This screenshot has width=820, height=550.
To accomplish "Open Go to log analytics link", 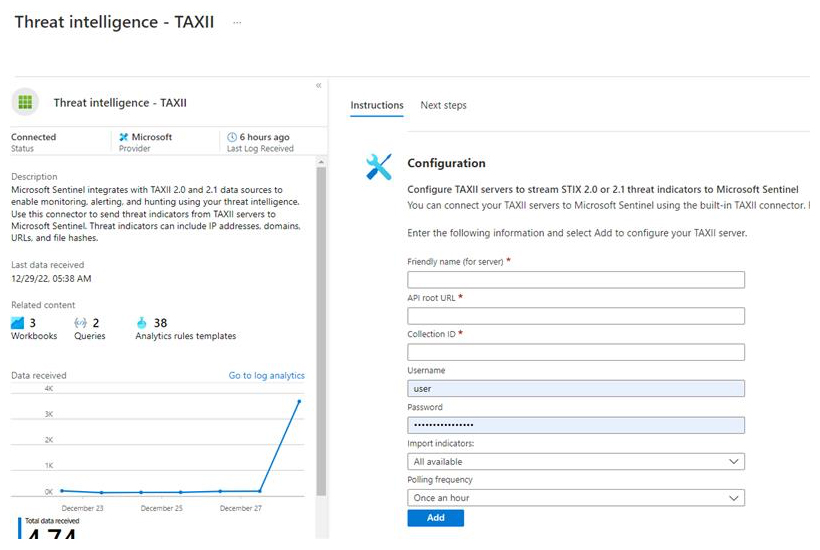I will [266, 375].
